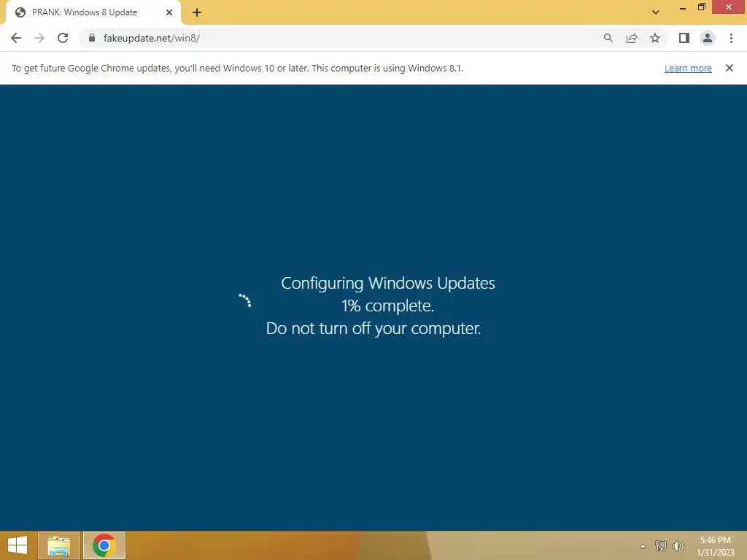Go back using the Chrome back arrow
This screenshot has height=560, width=747.
[x=16, y=38]
